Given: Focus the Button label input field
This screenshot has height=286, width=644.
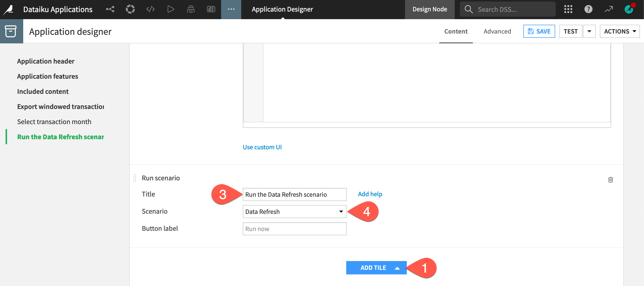Looking at the screenshot, I should pyautogui.click(x=294, y=229).
